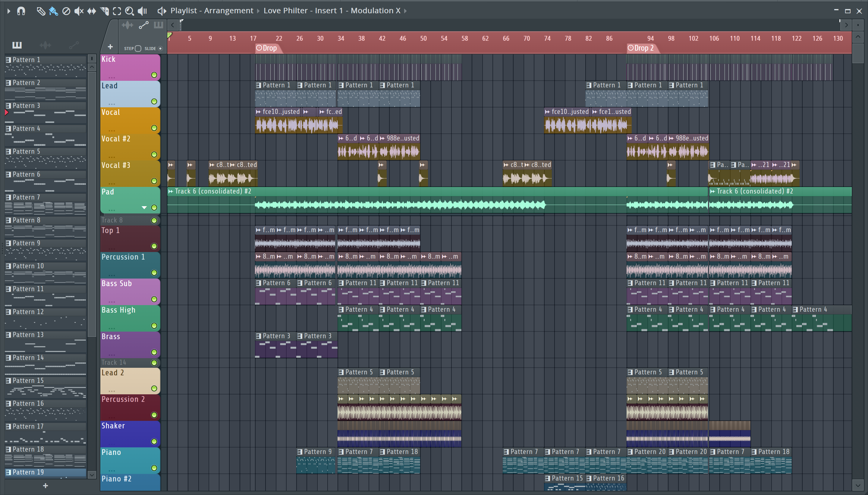Click picker scrollbar up arrow

pyautogui.click(x=92, y=67)
